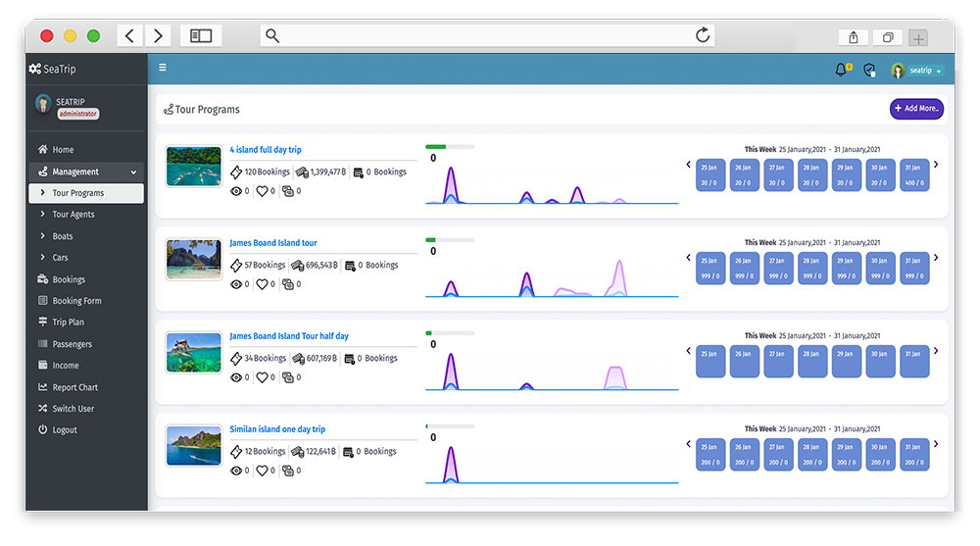Open Passengers in sidebar
The image size is (980, 546).
[86, 343]
